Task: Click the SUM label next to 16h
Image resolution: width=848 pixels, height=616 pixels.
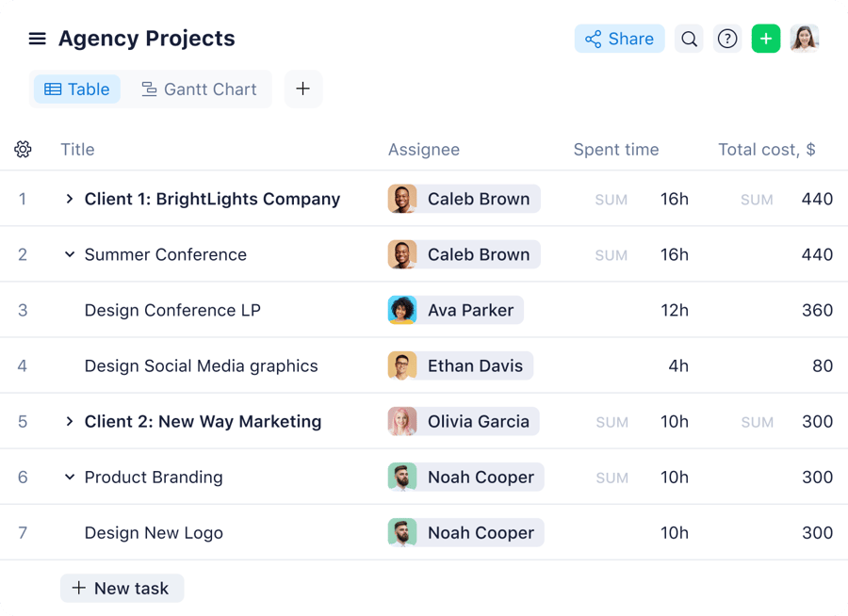Action: pos(611,199)
